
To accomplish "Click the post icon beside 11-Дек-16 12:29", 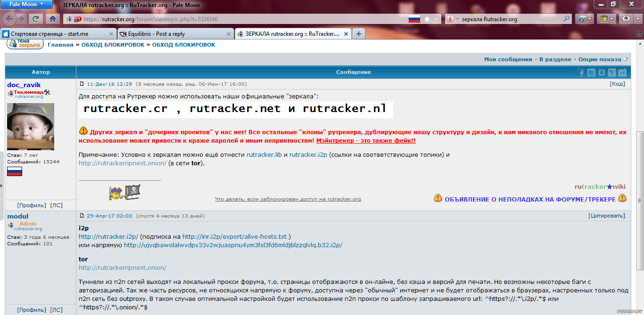I will pyautogui.click(x=82, y=84).
